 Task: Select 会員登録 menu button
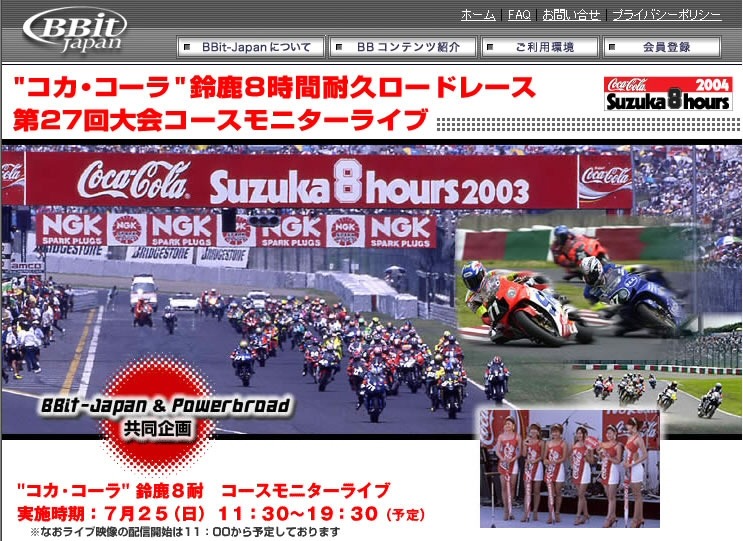[662, 47]
